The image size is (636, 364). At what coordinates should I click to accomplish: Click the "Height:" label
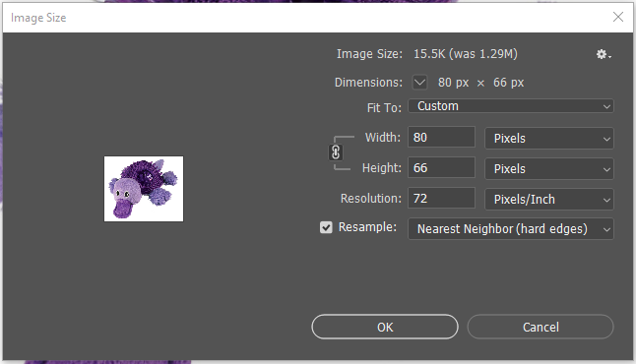coord(381,168)
